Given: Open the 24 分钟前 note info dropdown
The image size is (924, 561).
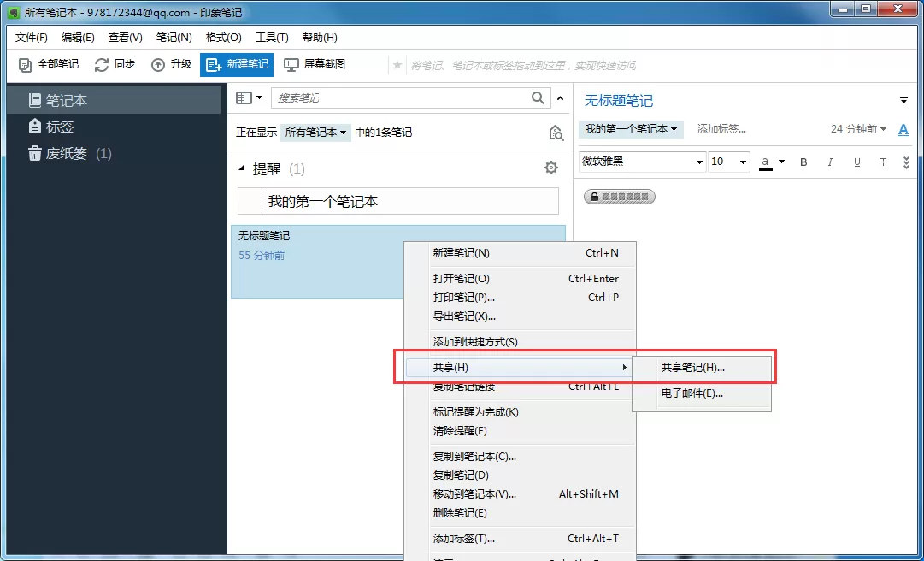Looking at the screenshot, I should click(x=858, y=129).
